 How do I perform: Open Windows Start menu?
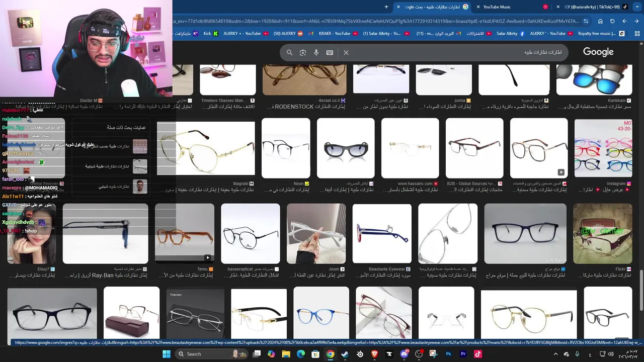point(167,354)
